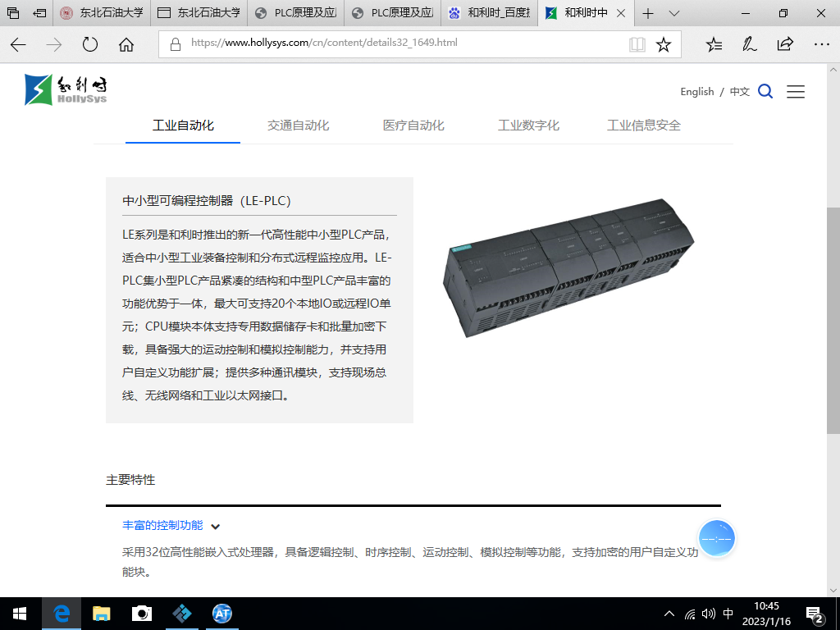This screenshot has height=630, width=840.
Task: Click the network Wi-Fi tray icon
Action: [690, 614]
